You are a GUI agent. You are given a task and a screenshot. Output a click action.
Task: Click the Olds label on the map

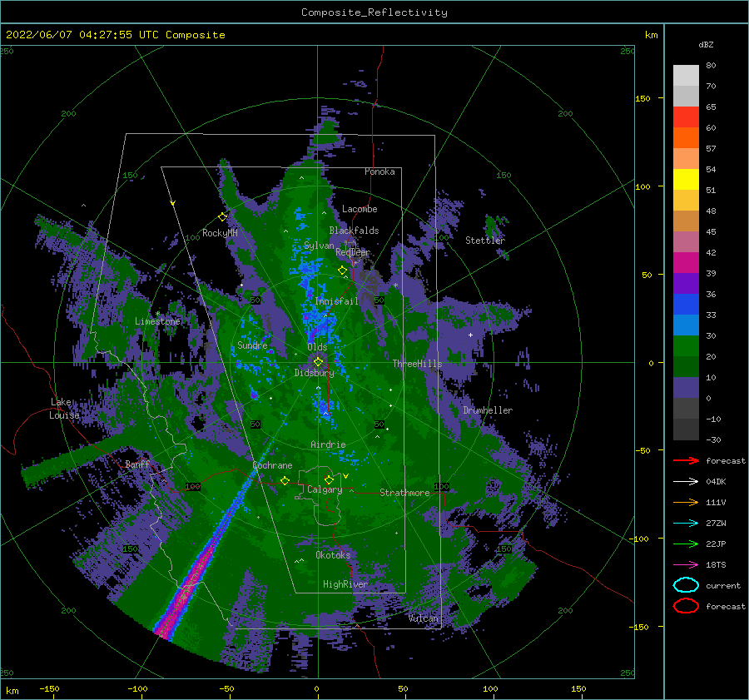click(x=317, y=347)
